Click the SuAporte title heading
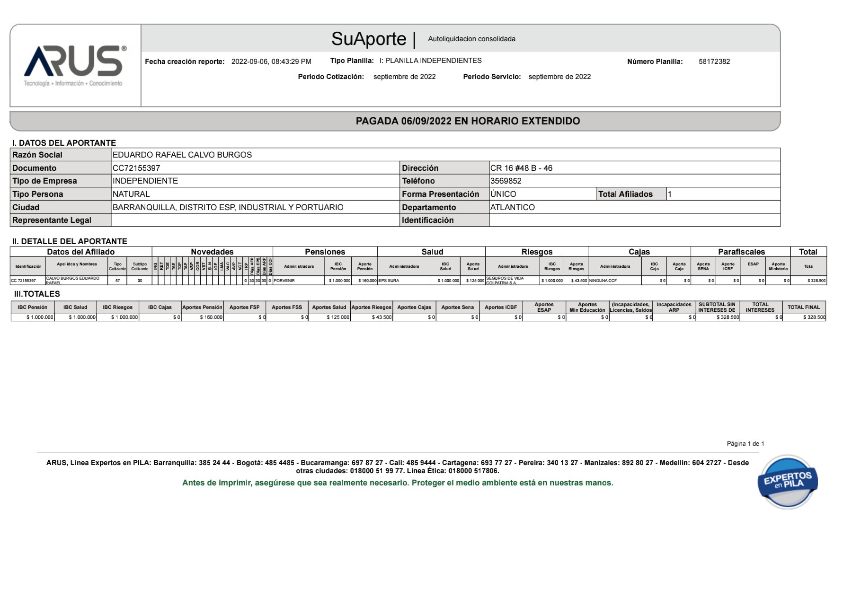Viewport: 852px width, 616px height. (x=368, y=39)
